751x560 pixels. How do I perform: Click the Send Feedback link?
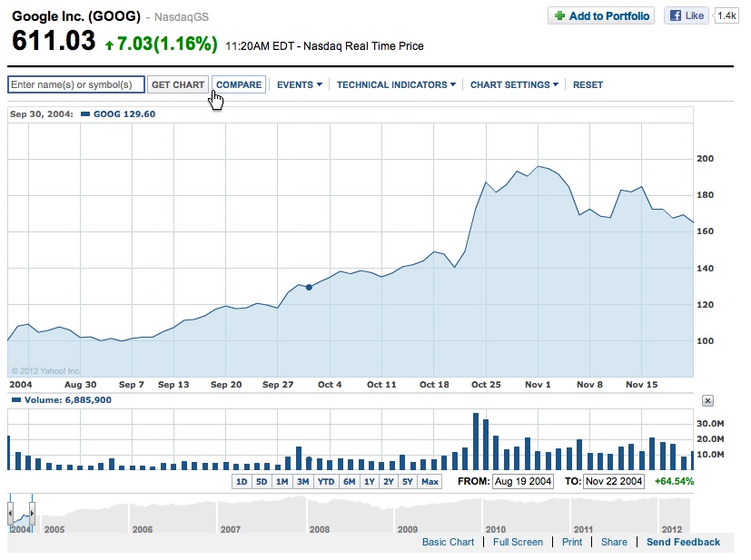[x=683, y=542]
